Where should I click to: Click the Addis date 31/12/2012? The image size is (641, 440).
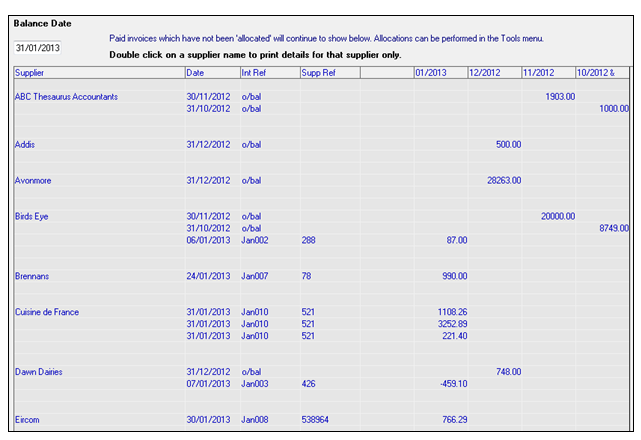[x=208, y=145]
